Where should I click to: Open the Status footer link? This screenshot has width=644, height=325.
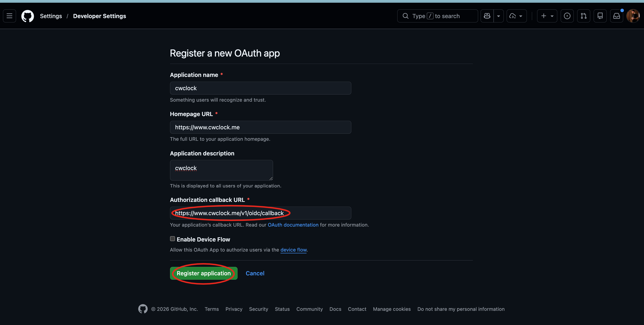(282, 309)
